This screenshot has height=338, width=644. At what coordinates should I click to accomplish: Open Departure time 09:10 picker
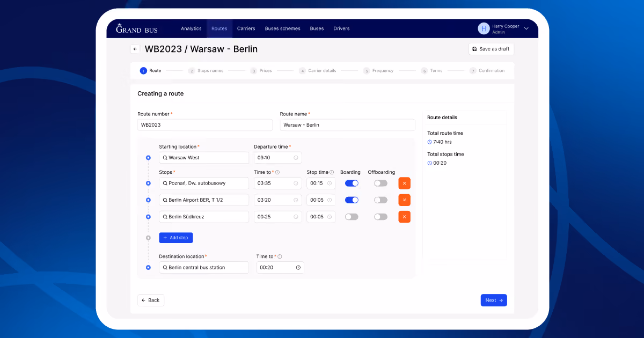(x=278, y=158)
